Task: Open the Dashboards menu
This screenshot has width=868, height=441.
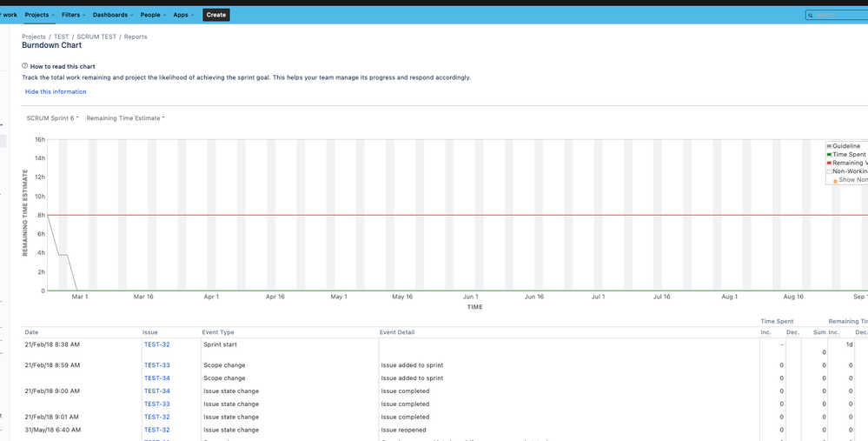Action: (x=113, y=15)
